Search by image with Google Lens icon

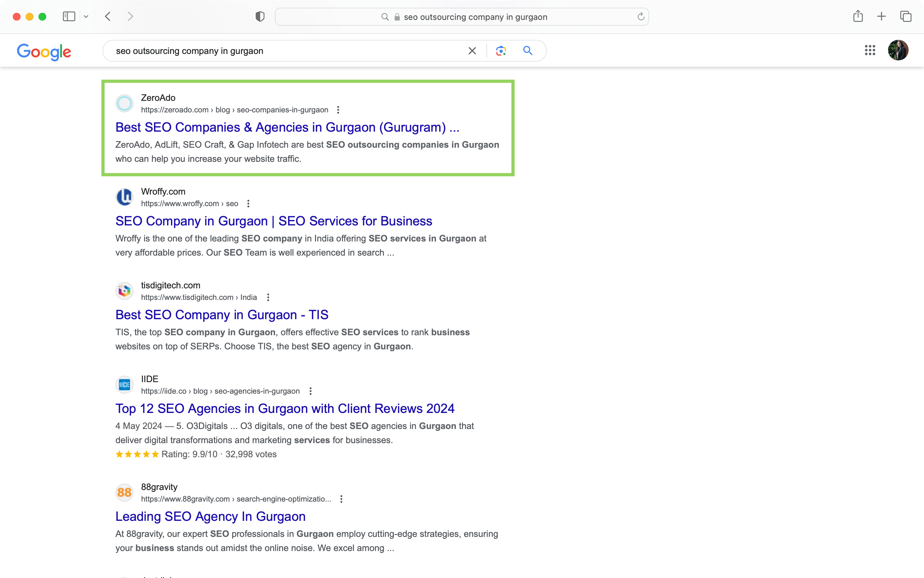click(501, 51)
